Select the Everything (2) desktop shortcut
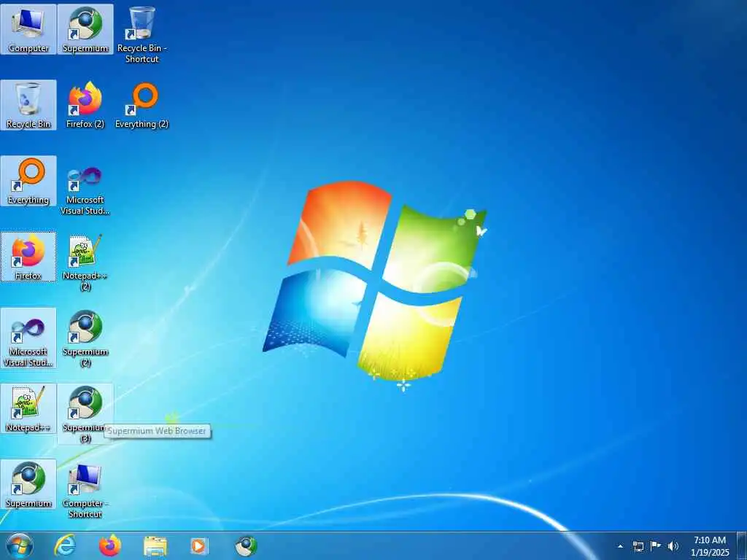Screen dimensions: 747x560 point(142,105)
